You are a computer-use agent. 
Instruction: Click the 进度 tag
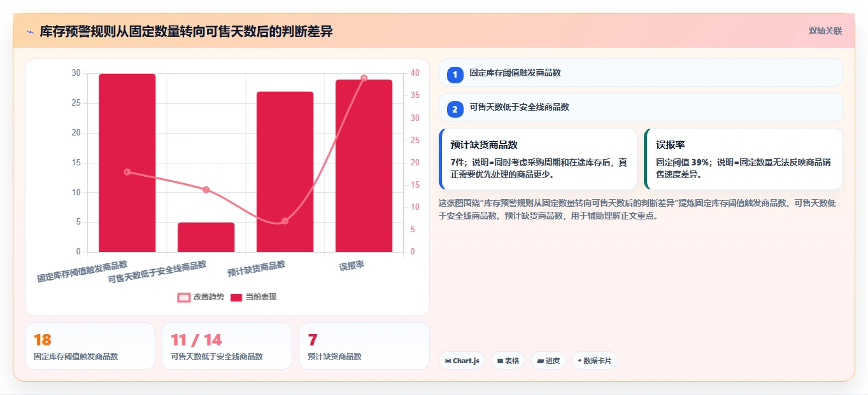(x=548, y=361)
